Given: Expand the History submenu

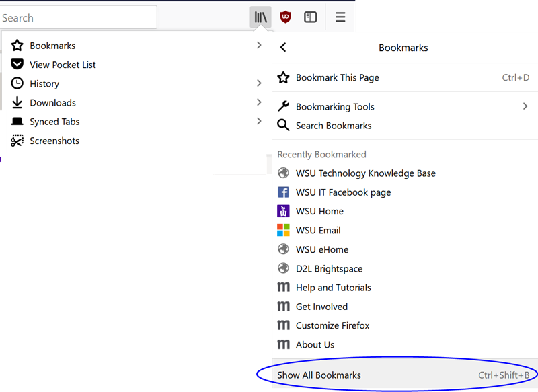Looking at the screenshot, I should (134, 83).
